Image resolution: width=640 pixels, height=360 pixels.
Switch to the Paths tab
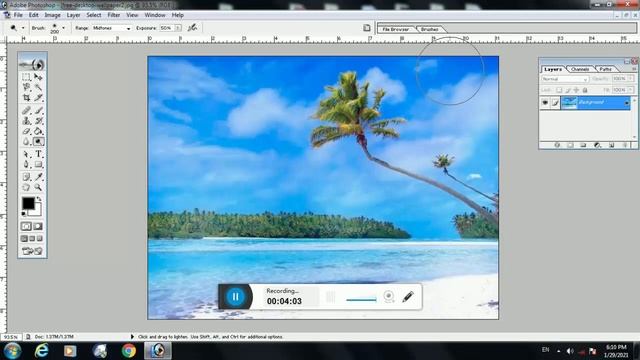(606, 69)
